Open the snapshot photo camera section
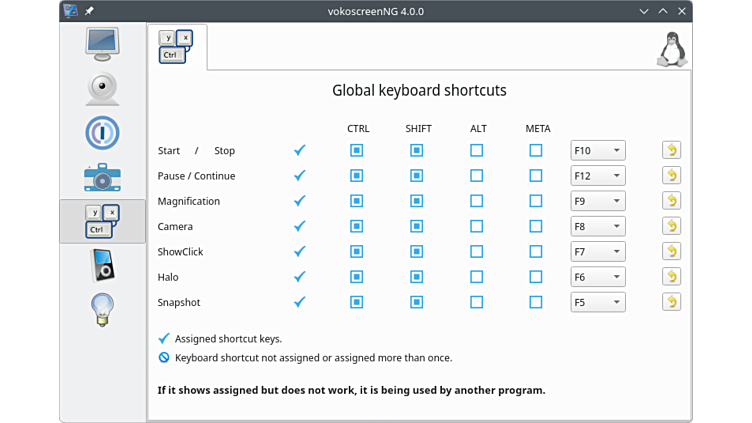Viewport: 752px width, 423px height. pos(102,177)
